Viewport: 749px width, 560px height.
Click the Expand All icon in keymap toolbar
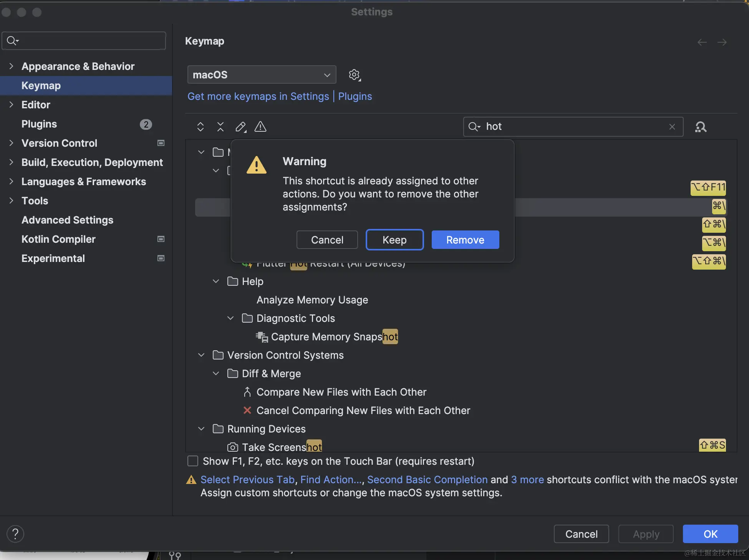(201, 127)
